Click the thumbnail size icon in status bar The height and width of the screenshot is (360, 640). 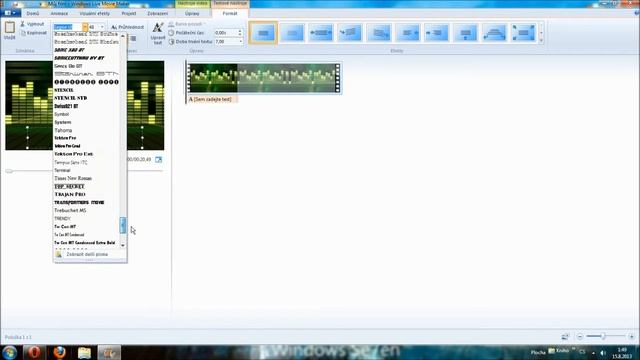click(x=565, y=337)
